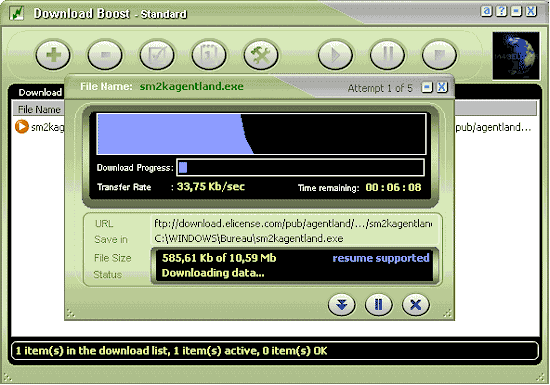Click the Download Progress bar
The image size is (550, 385).
pos(301,167)
